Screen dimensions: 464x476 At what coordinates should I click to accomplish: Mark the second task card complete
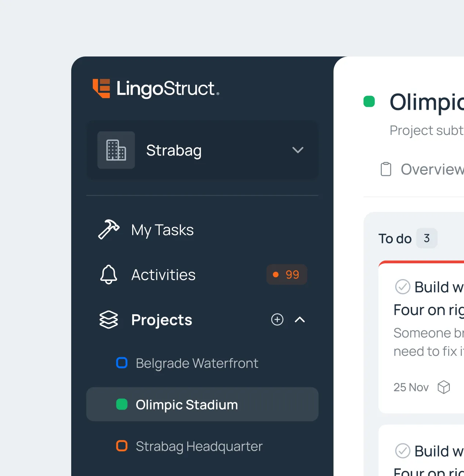pos(402,451)
